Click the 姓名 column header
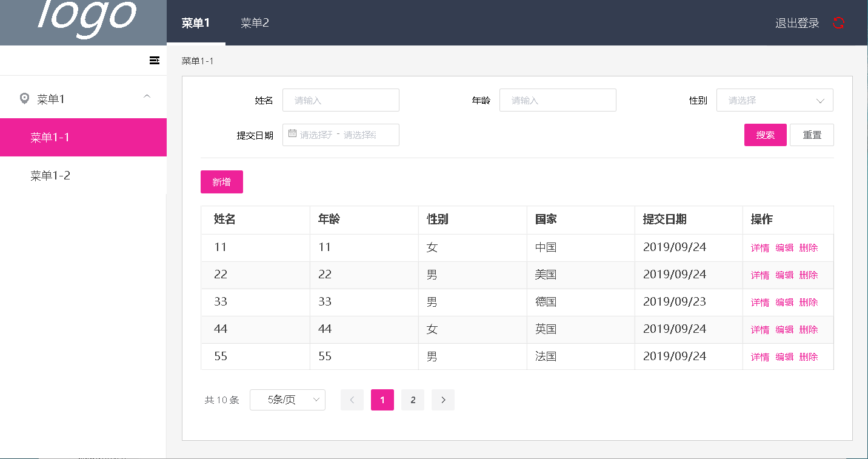Screen dimensions: 868x459 click(x=255, y=219)
